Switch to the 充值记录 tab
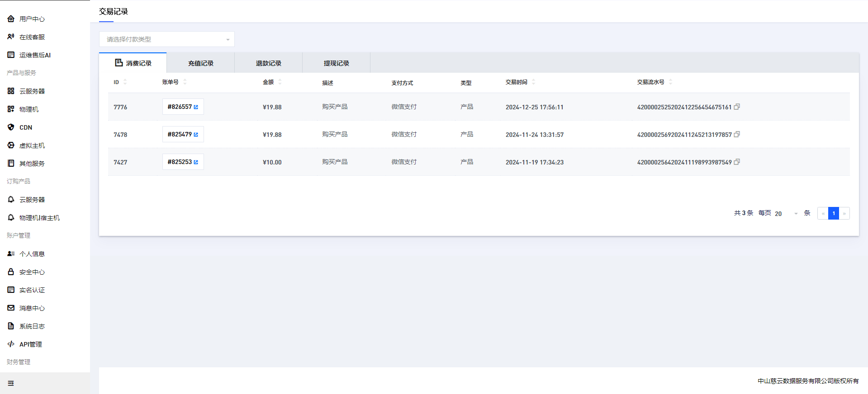868x394 pixels. 201,63
